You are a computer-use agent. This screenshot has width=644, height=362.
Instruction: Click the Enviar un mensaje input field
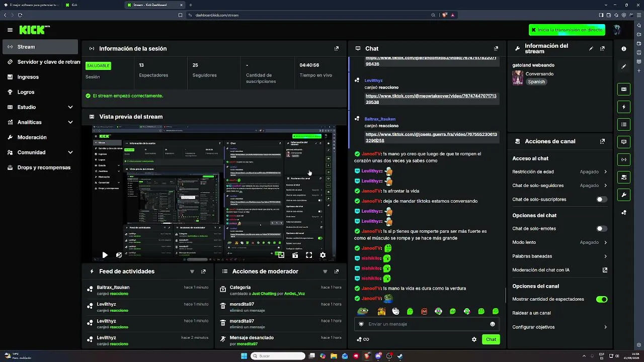tap(426, 324)
